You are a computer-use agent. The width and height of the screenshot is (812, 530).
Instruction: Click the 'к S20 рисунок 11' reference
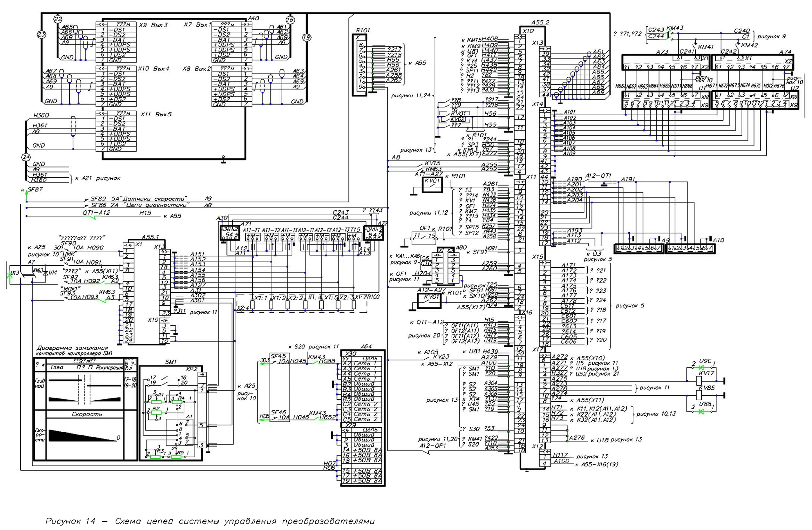click(314, 347)
